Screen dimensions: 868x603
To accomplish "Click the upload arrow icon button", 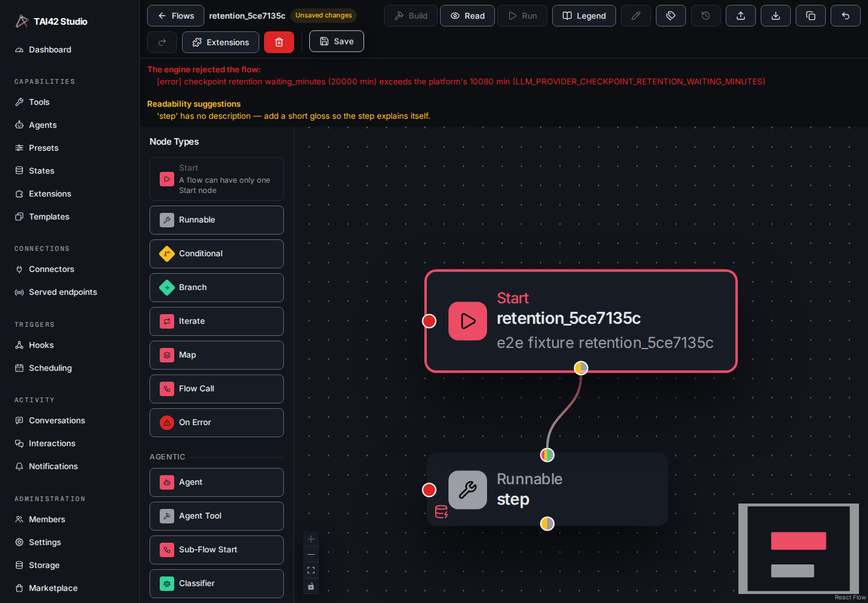I will point(741,16).
